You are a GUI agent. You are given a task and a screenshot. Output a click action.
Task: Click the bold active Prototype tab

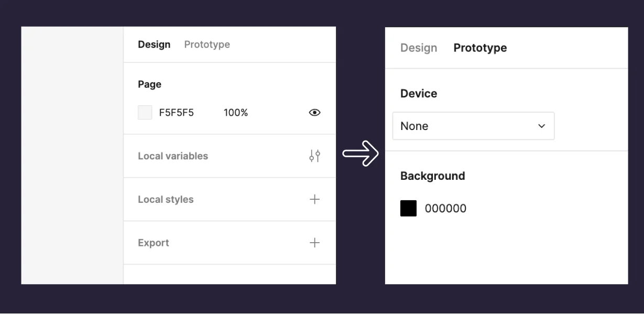[480, 48]
